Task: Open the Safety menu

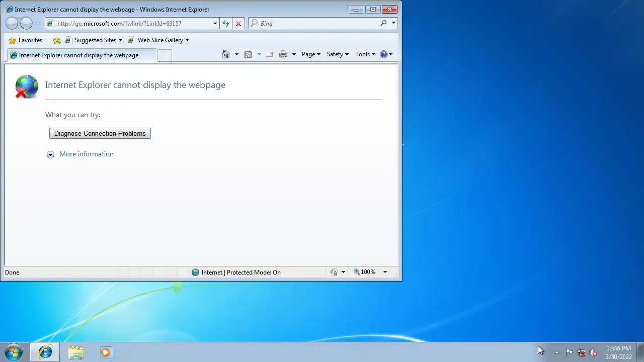Action: (x=338, y=54)
